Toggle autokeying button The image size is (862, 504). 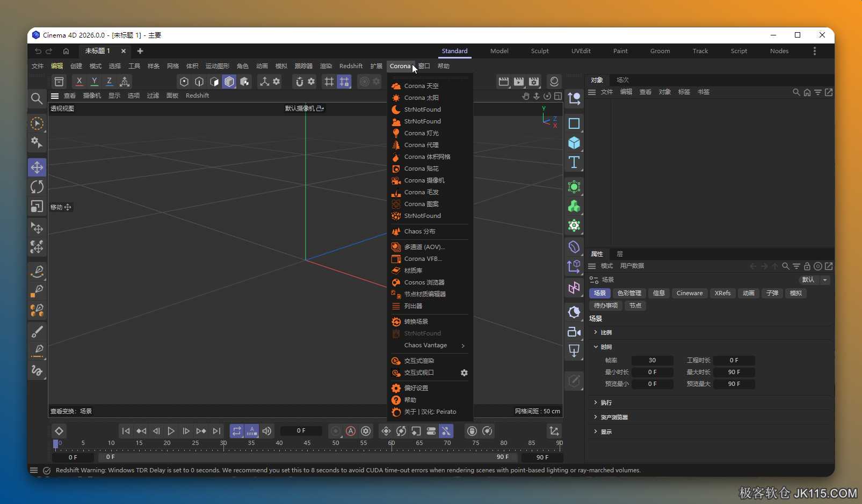[351, 431]
